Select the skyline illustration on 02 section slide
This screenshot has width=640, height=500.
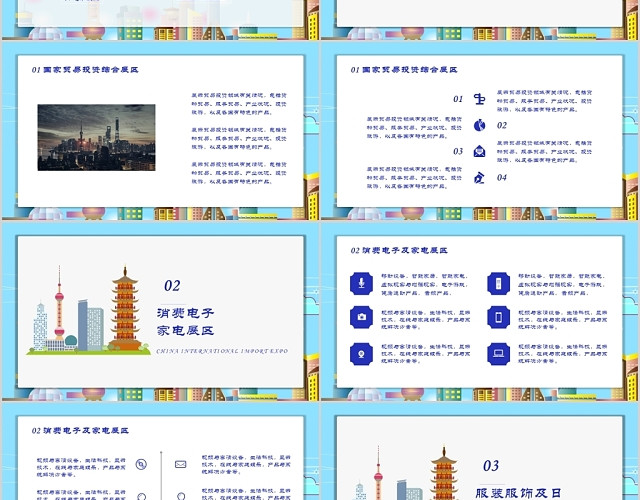pyautogui.click(x=88, y=310)
